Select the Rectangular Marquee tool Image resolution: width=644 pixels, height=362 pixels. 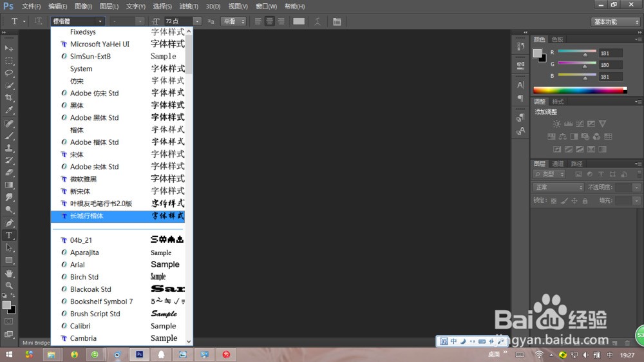[8, 61]
